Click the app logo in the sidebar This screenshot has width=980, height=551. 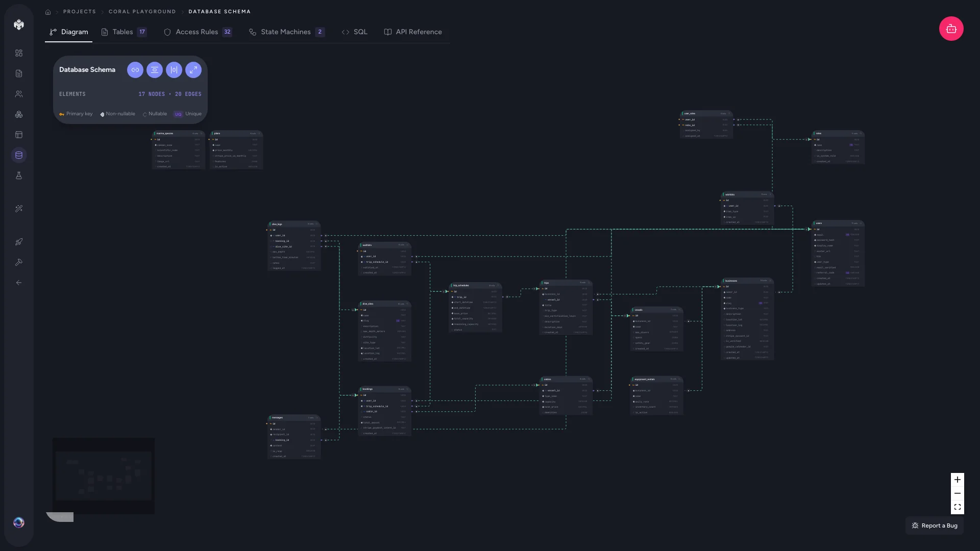(x=19, y=24)
